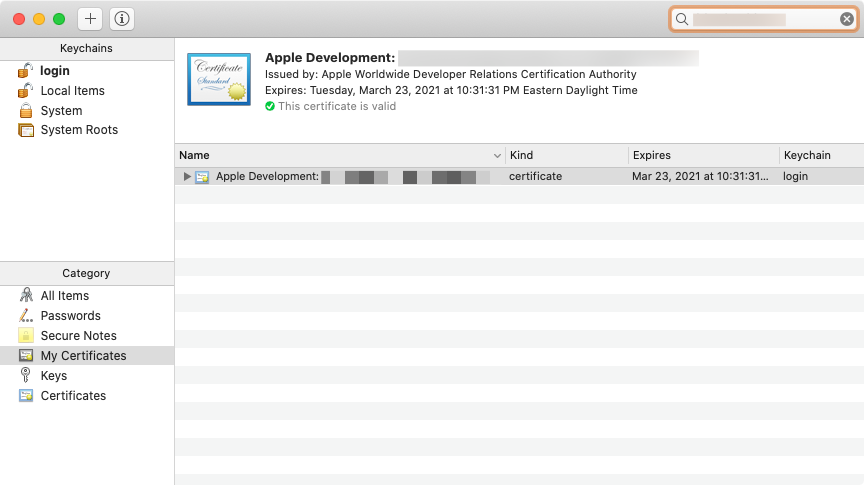This screenshot has width=864, height=485.
Task: Click the large certificate thumbnail image
Action: click(x=219, y=78)
